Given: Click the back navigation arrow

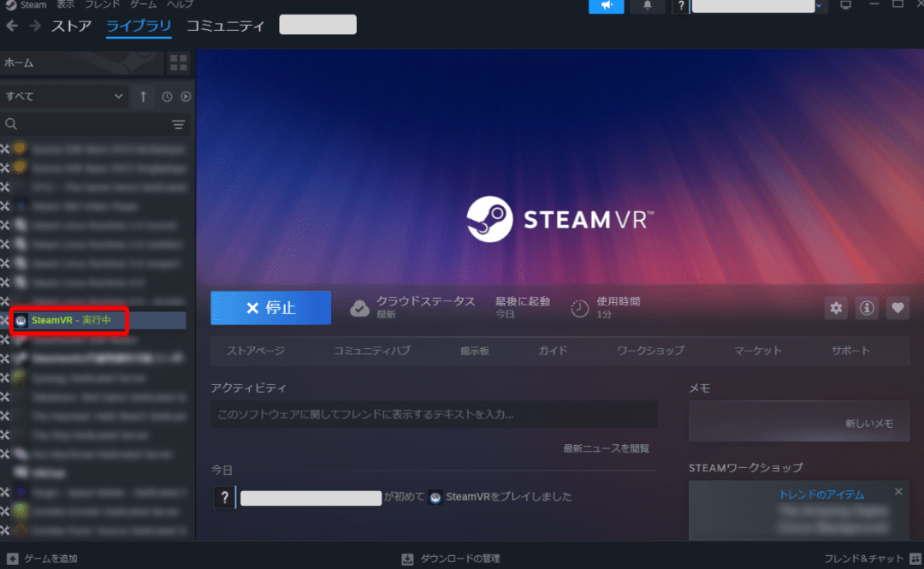Looking at the screenshot, I should tap(12, 26).
